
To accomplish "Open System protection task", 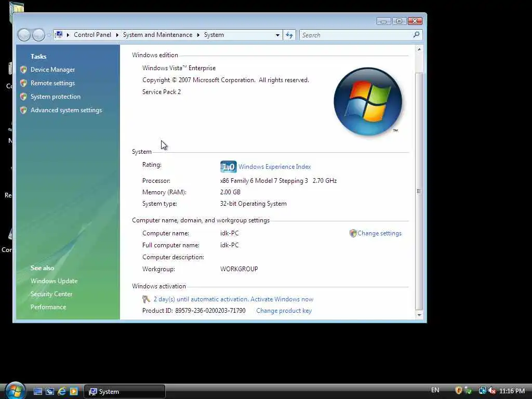I will coord(55,97).
